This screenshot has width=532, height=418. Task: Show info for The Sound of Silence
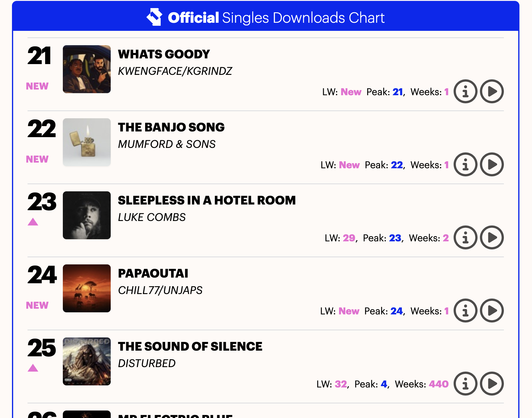pyautogui.click(x=465, y=384)
